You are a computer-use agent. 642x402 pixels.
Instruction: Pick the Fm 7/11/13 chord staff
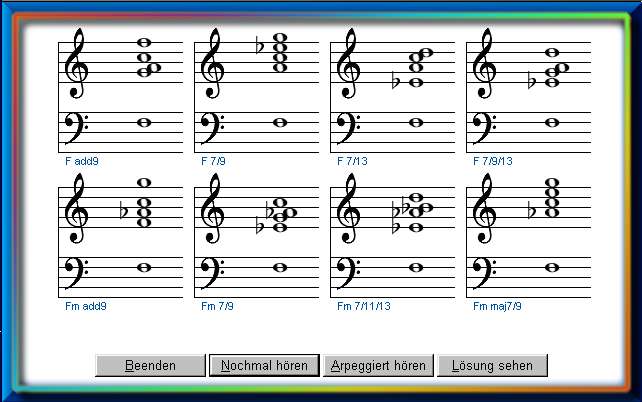coord(392,234)
